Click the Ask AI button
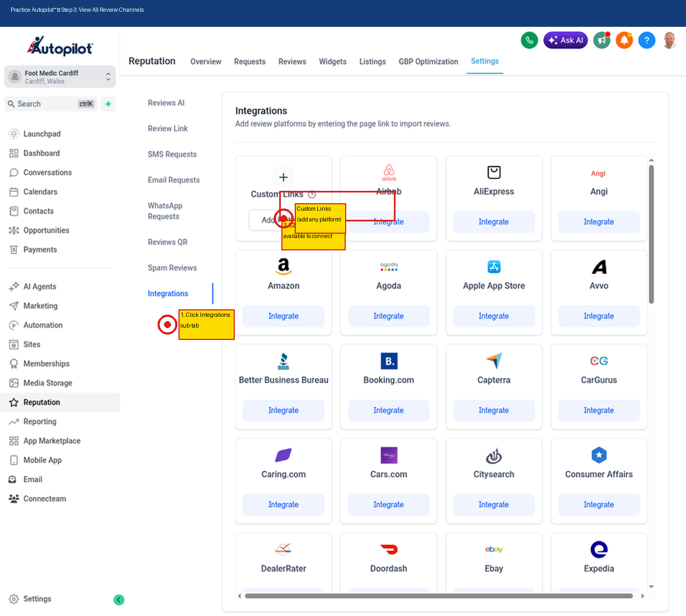The height and width of the screenshot is (616, 686). 565,40
